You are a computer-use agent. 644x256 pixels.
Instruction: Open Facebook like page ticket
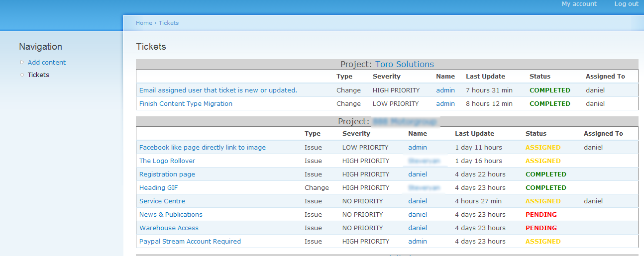(202, 147)
